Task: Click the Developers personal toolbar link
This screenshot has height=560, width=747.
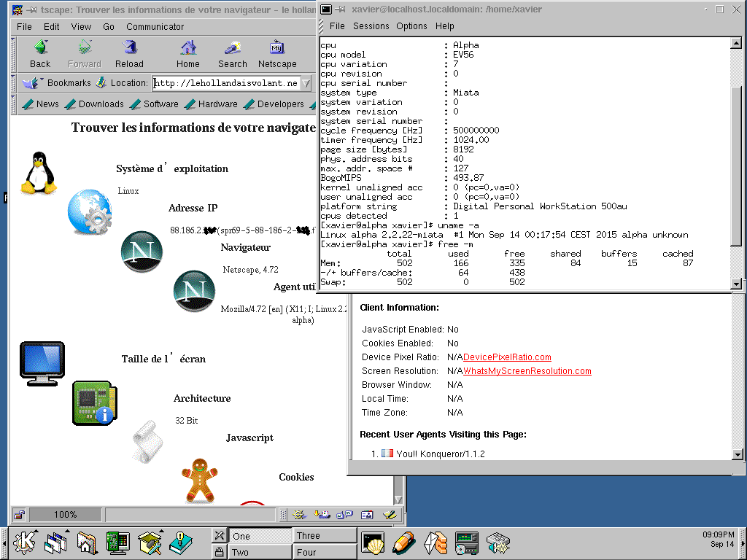Action: coord(274,104)
